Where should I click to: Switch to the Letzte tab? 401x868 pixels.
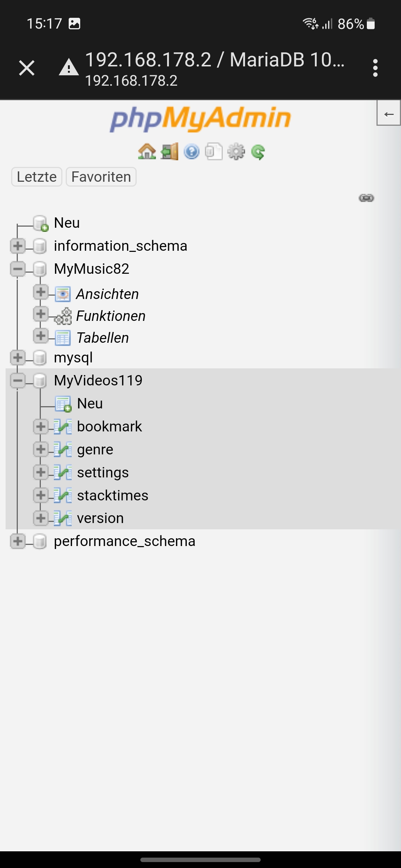[37, 177]
